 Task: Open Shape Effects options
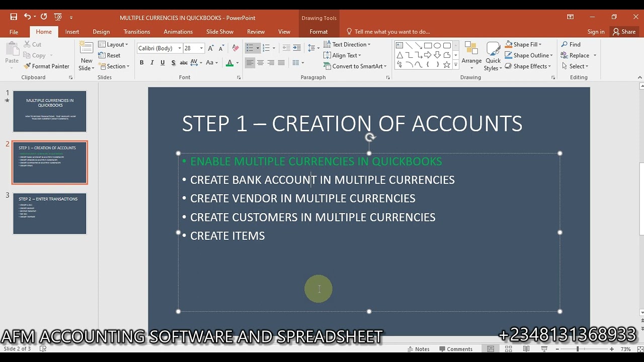click(x=528, y=66)
